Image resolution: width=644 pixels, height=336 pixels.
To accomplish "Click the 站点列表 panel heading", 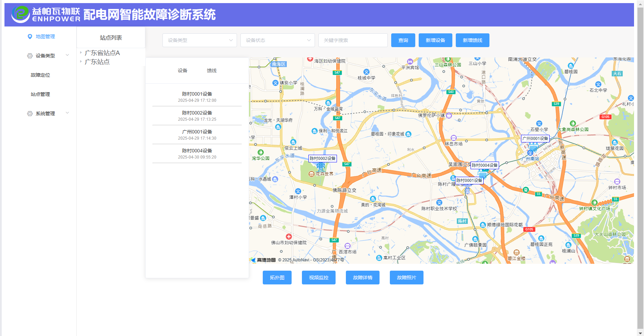I will tap(111, 38).
